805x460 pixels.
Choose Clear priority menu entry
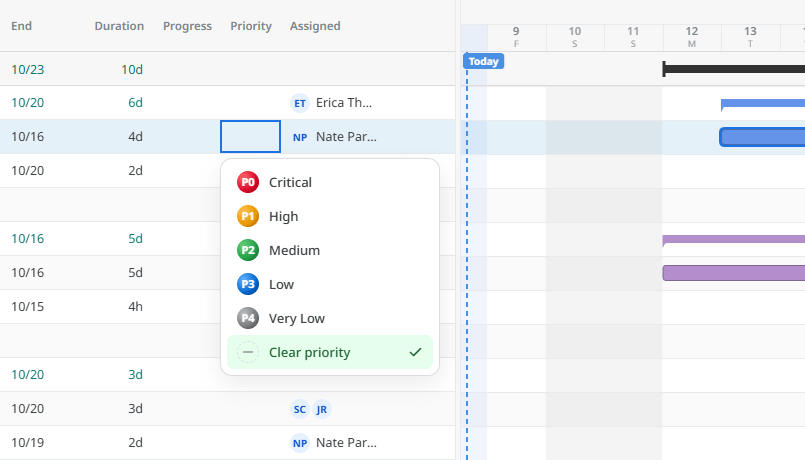click(330, 352)
